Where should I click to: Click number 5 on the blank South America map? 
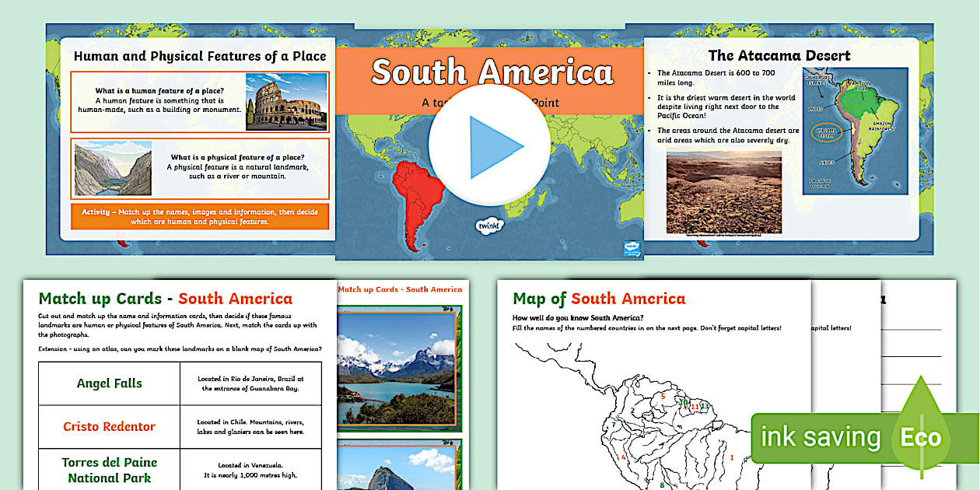(x=662, y=395)
